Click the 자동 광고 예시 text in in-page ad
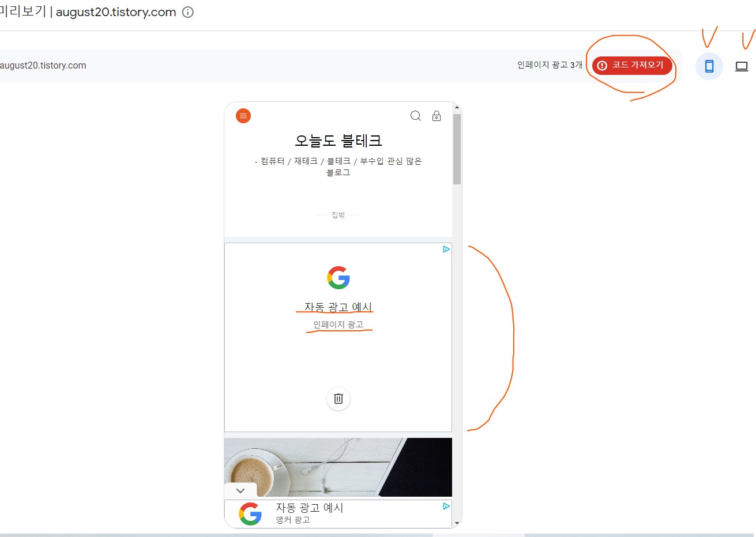756x537 pixels. pos(338,307)
